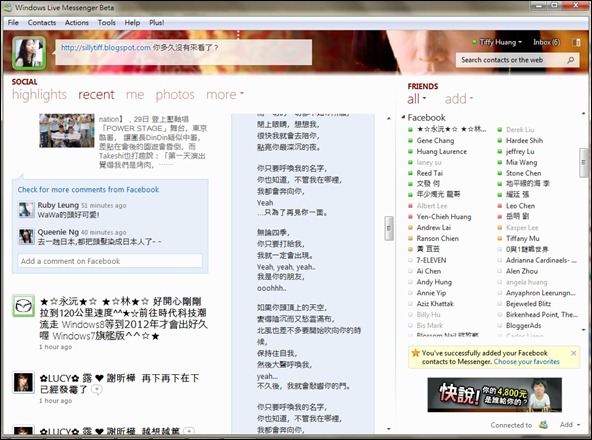Viewport: 592px width, 440px height.
Task: Collapse the Facebook contacts group
Action: tap(403, 117)
